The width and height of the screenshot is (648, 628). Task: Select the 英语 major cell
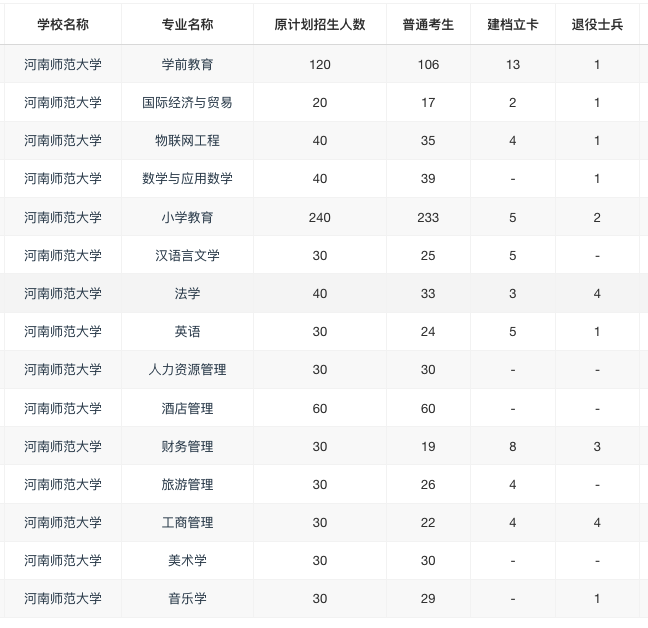[187, 331]
